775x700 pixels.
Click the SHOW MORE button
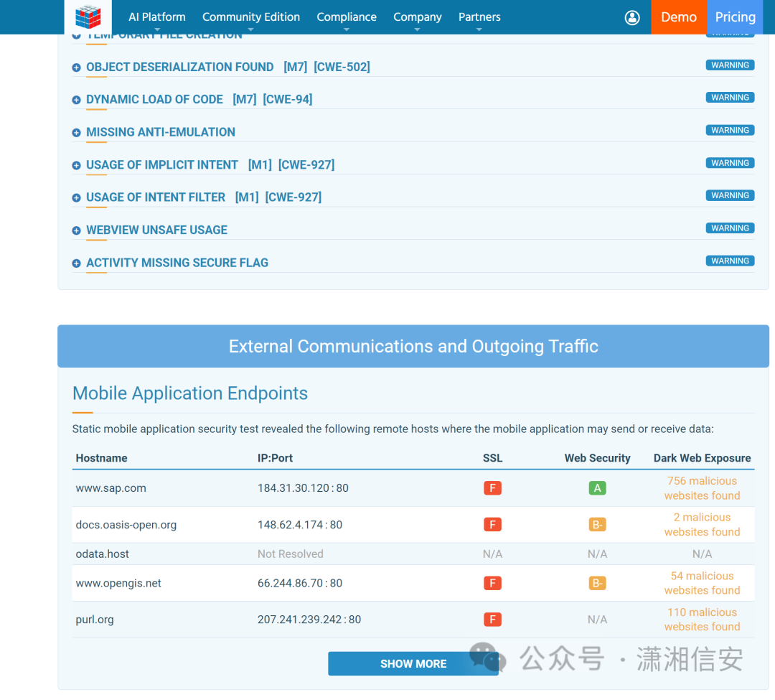coord(413,663)
